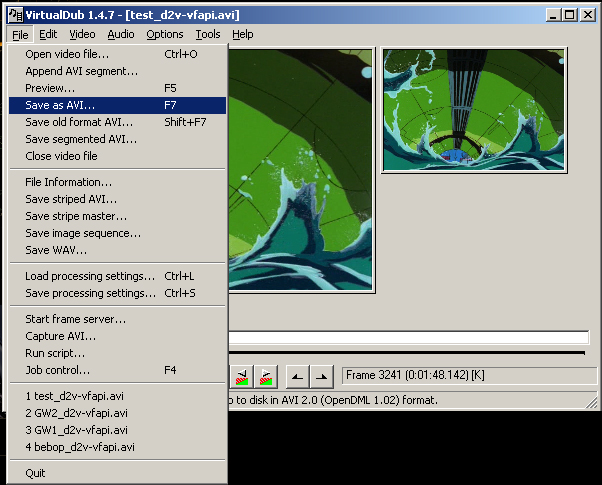Screen dimensions: 602x485
Task: Choose Save stripe master…
Action: pyautogui.click(x=117, y=216)
